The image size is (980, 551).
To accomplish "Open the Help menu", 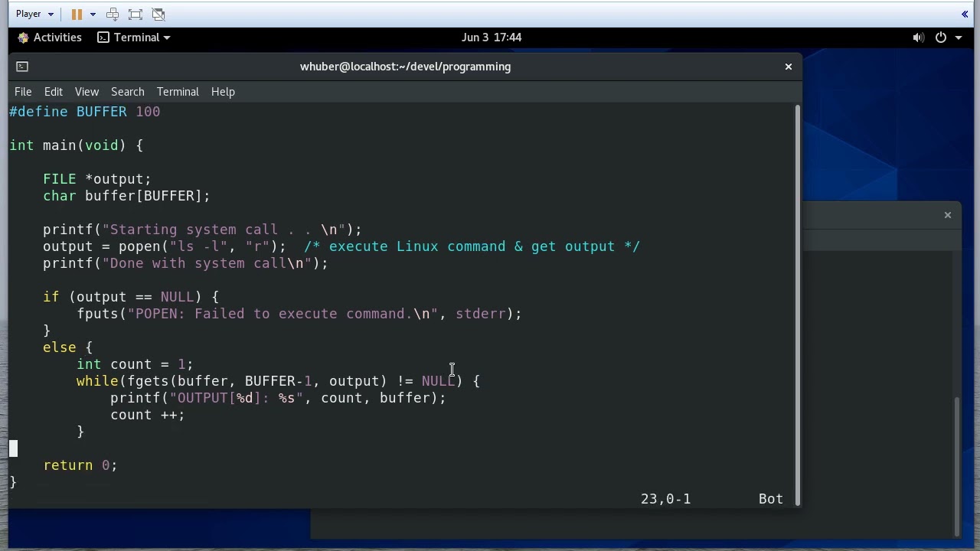I will click(223, 92).
